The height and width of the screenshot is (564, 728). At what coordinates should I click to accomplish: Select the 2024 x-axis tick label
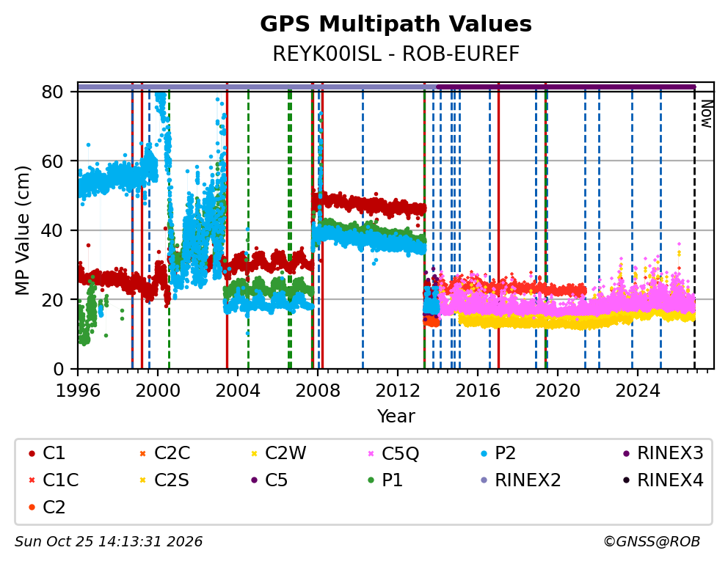click(638, 391)
